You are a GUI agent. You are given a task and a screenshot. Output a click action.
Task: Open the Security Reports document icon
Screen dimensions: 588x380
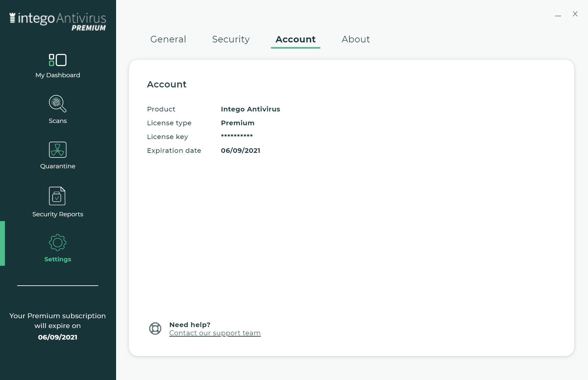coord(57,196)
